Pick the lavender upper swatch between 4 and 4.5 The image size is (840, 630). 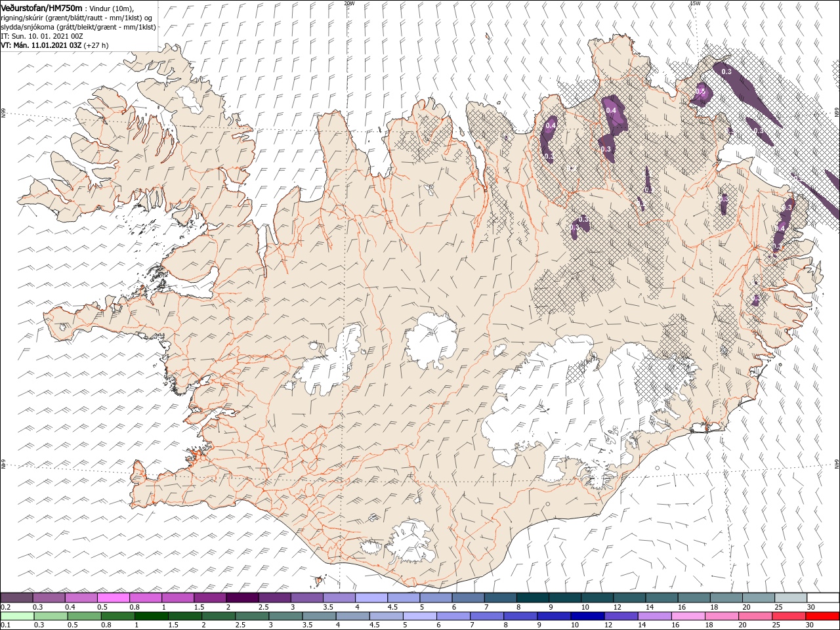(x=371, y=597)
